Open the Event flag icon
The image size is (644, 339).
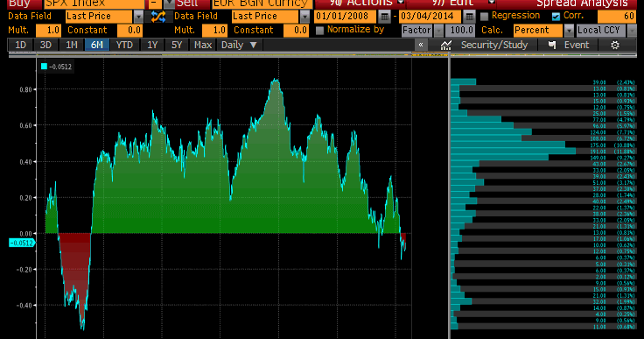click(x=552, y=45)
